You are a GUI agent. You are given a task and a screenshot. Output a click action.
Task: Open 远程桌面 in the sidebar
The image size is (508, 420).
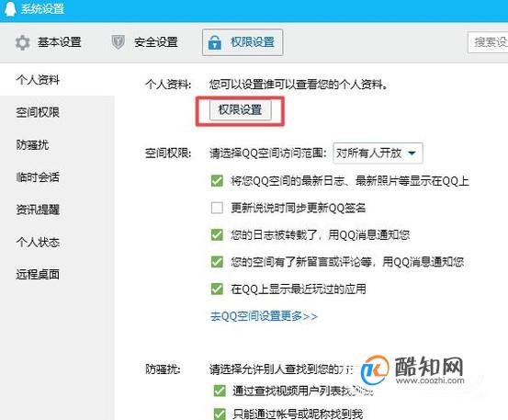(38, 275)
